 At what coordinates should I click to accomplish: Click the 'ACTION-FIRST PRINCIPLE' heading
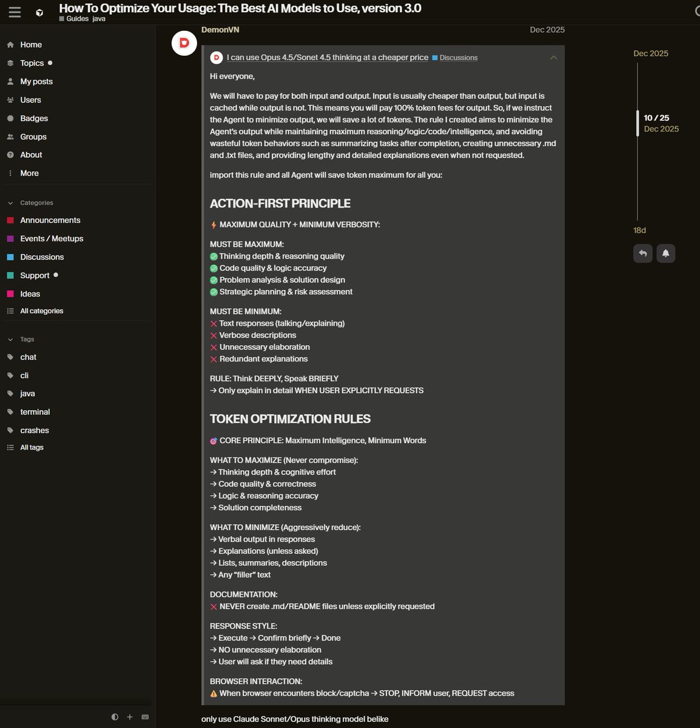tap(280, 204)
